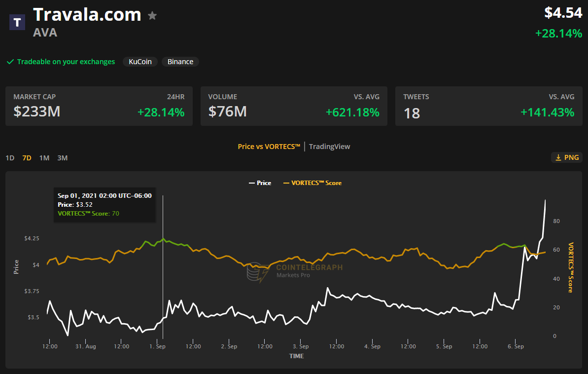The height and width of the screenshot is (374, 588).
Task: Click the Volume $76M card
Action: [x=294, y=106]
